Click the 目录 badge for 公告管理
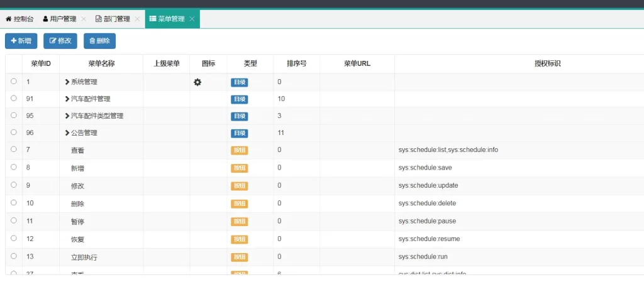Image resolution: width=644 pixels, height=292 pixels. [239, 133]
